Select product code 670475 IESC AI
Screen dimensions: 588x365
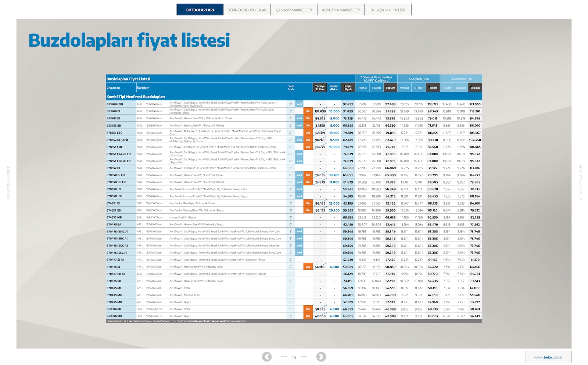pyautogui.click(x=117, y=253)
